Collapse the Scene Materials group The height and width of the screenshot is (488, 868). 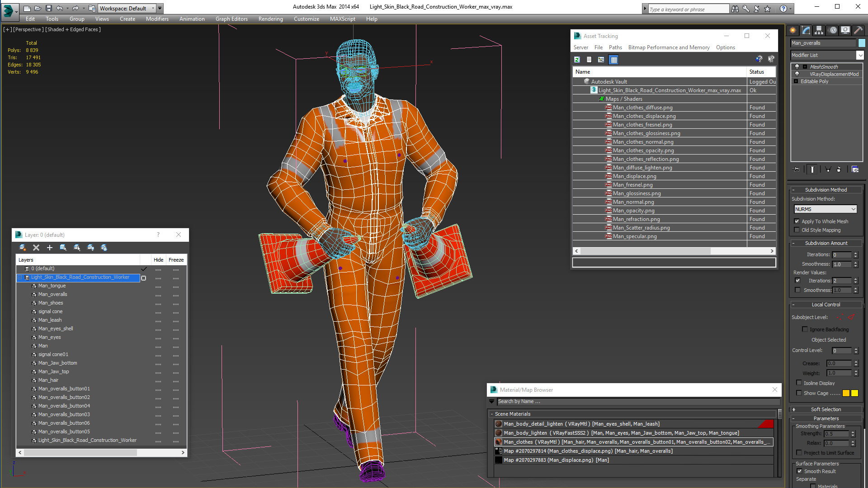[492, 414]
